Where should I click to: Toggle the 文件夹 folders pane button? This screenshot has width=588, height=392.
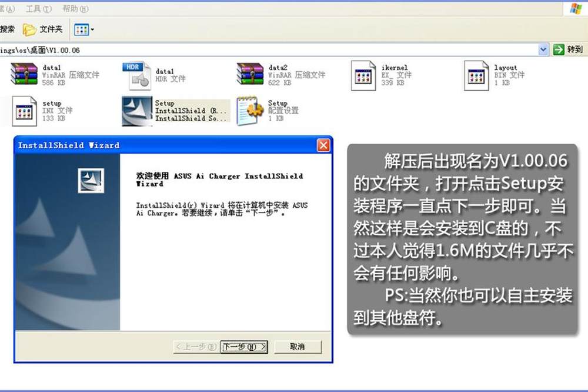coord(43,29)
